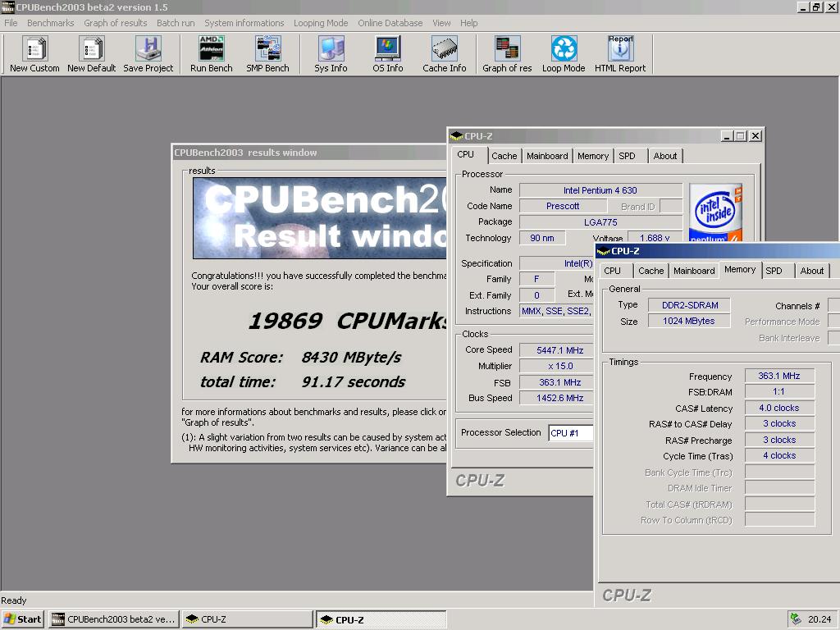Open the Processor Selection CPU #1 dropdown

(571, 433)
